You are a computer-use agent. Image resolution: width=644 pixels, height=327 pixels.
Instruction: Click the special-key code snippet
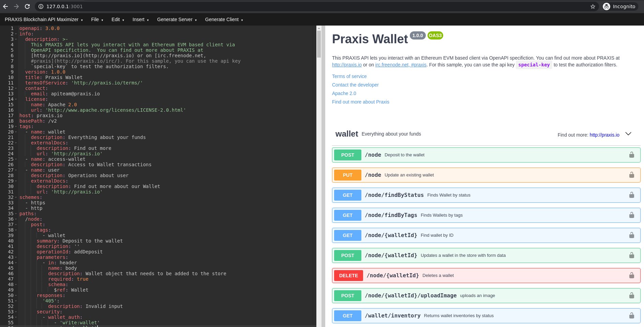[x=534, y=65]
